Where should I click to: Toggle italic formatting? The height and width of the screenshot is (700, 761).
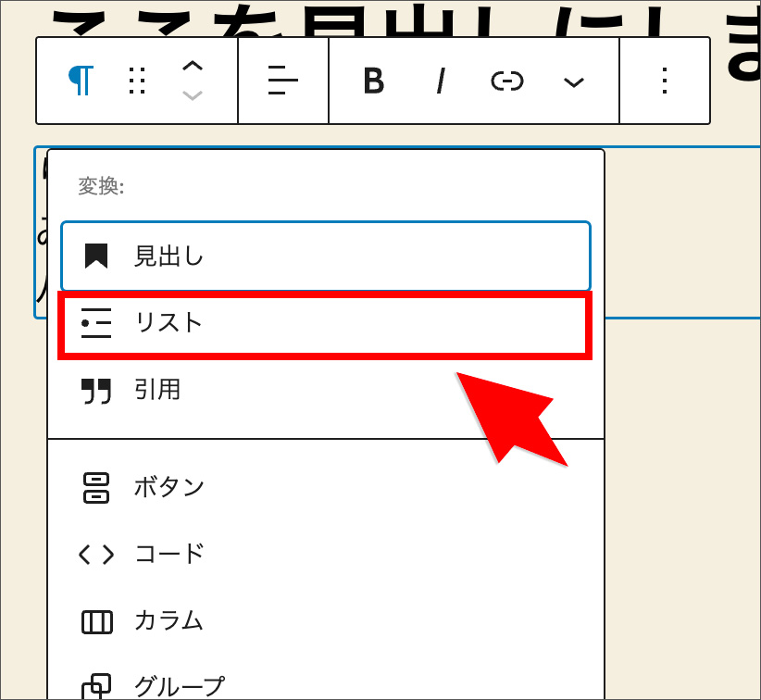441,81
